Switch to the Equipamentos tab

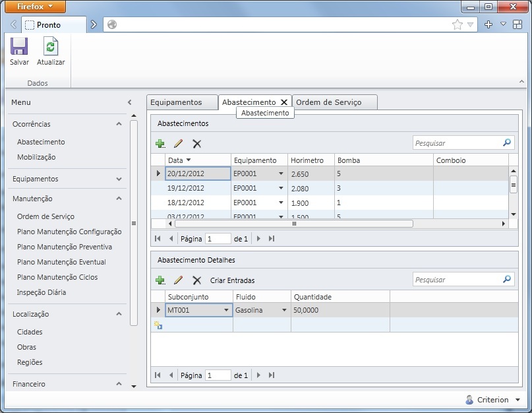182,102
